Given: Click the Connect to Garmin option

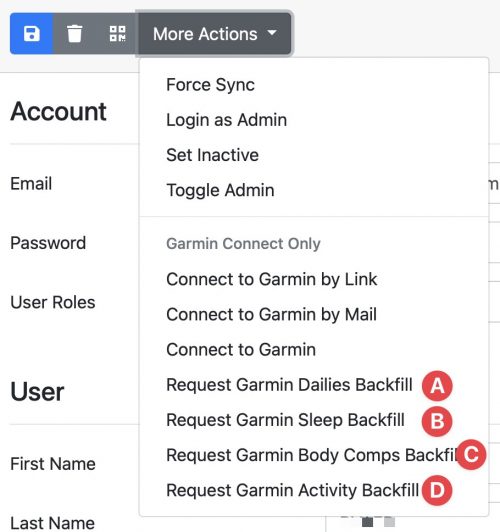Looking at the screenshot, I should tap(314, 350).
